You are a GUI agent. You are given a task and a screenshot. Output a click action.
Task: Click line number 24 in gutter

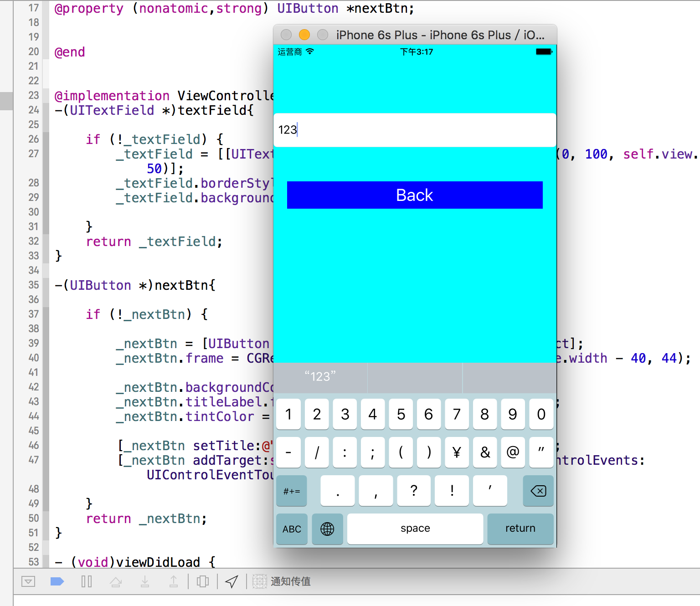pos(34,110)
